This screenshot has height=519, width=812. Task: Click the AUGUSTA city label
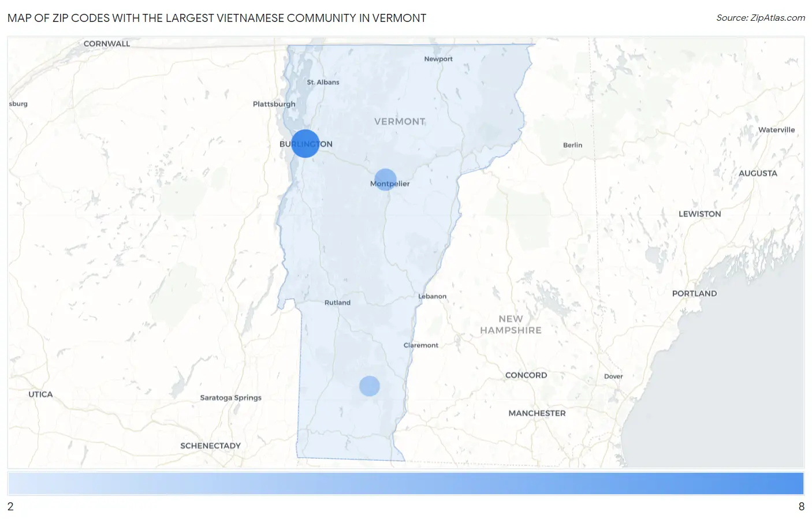(758, 173)
